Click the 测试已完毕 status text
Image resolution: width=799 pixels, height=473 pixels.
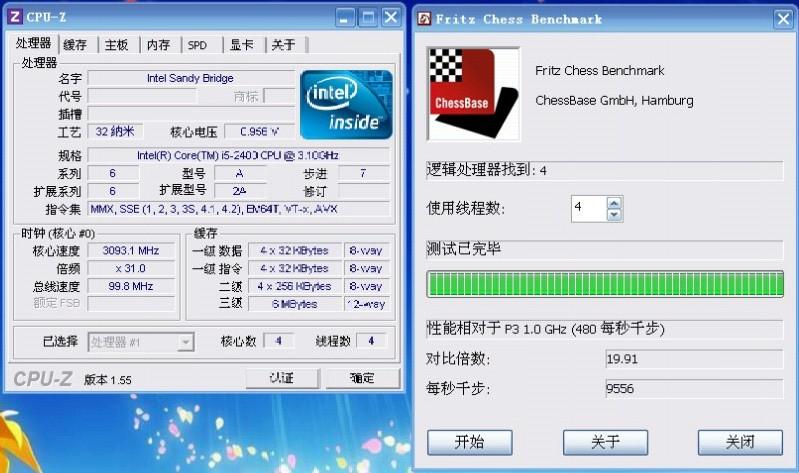point(464,249)
